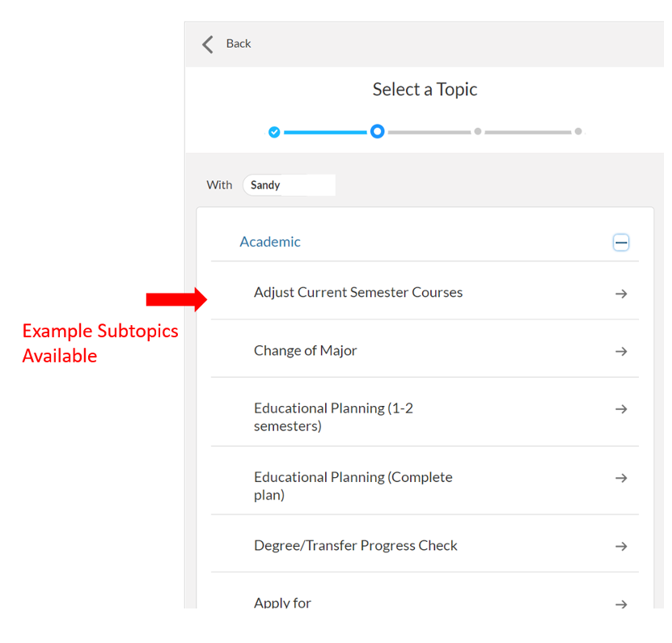This screenshot has width=672, height=643.
Task: Select Adjust Current Semester Courses subtopic
Action: tap(358, 293)
